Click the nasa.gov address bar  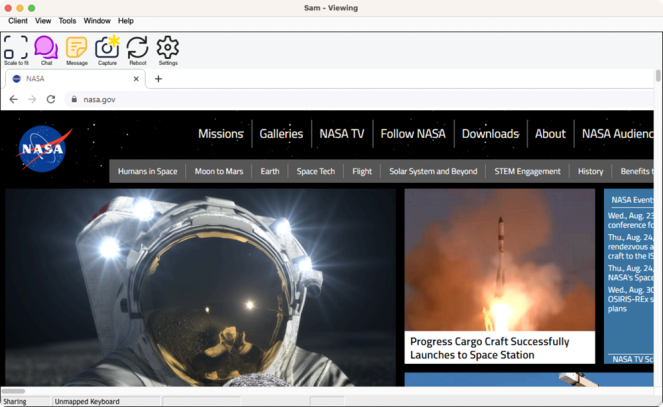coord(300,99)
